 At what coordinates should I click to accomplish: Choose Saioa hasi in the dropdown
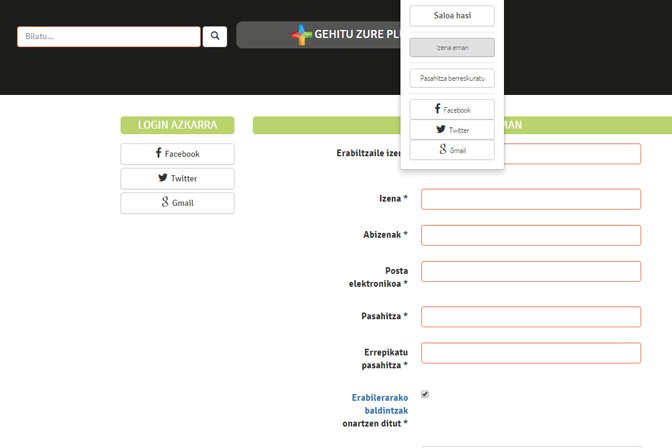(452, 16)
